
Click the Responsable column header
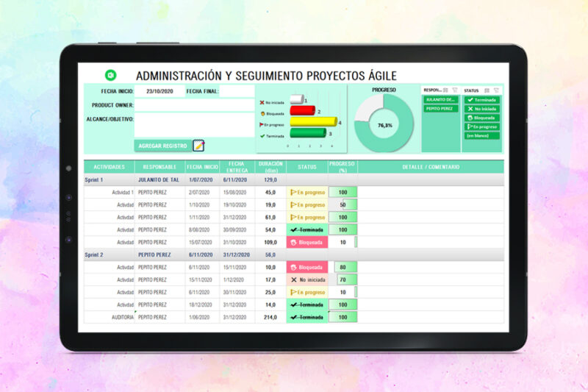[159, 167]
